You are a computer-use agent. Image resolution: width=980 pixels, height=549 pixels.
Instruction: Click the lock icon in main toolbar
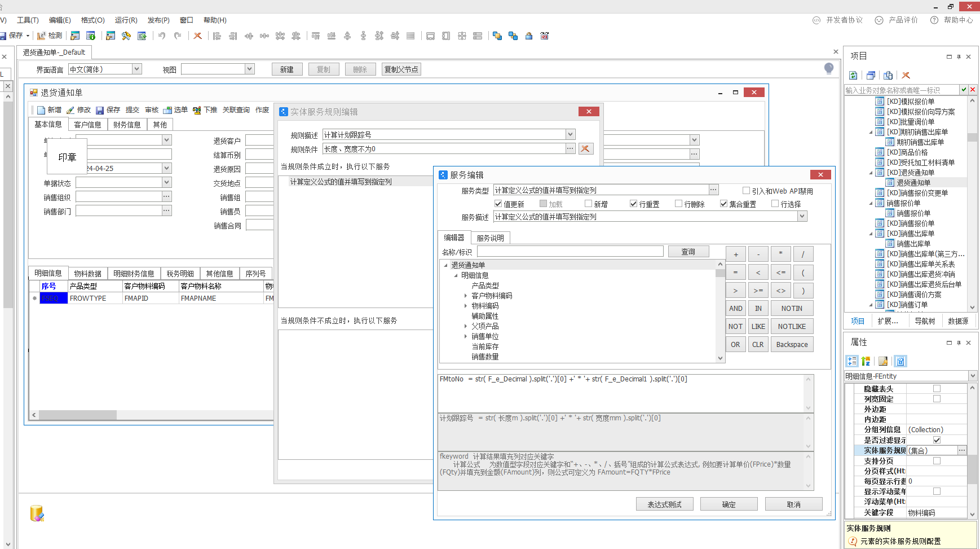click(528, 36)
